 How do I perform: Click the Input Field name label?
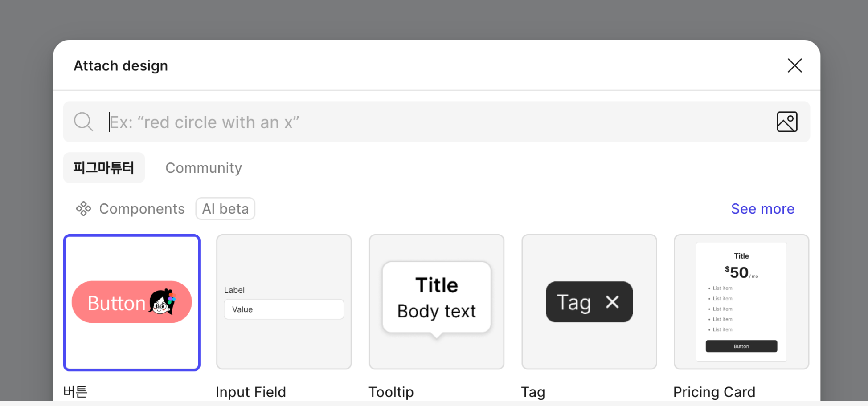tap(251, 392)
